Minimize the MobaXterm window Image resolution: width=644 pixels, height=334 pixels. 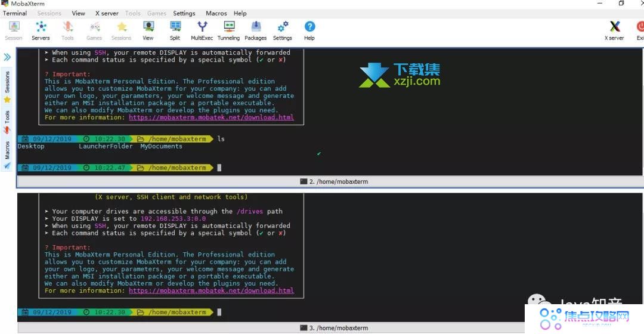600,4
